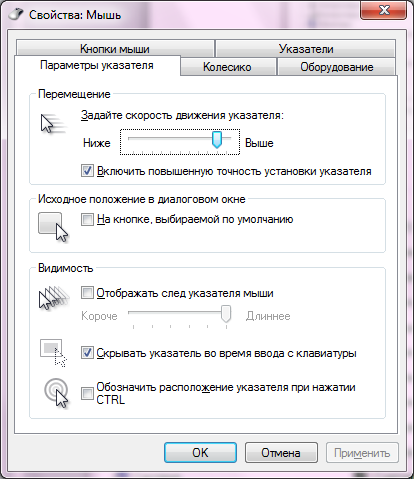Click the 'Видимость' group heading
This screenshot has height=479, width=414.
66,268
